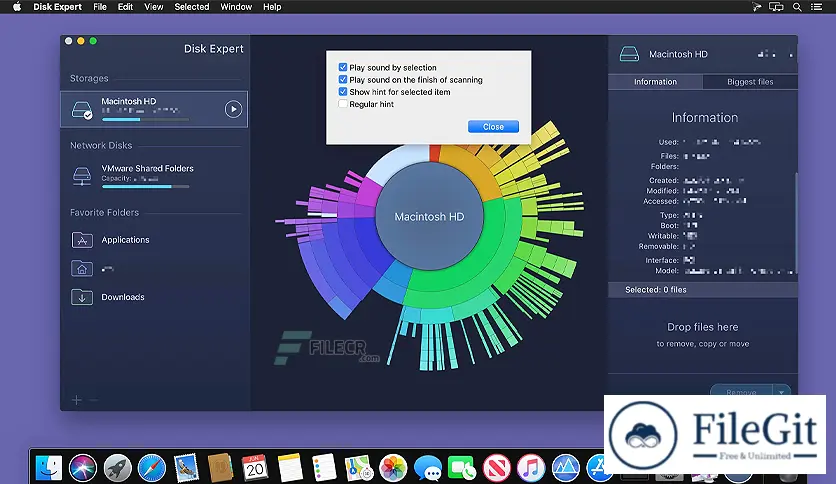The width and height of the screenshot is (836, 484).
Task: Click the Drop files here area
Action: (703, 334)
